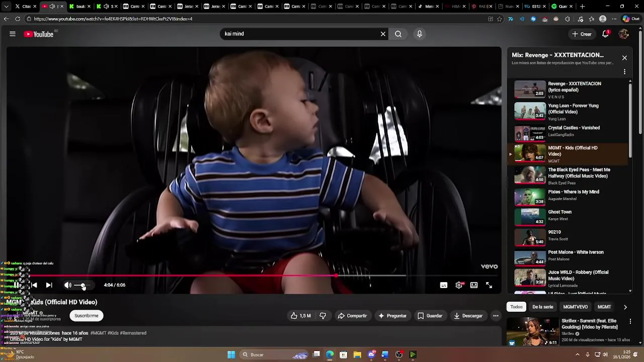
Task: Click the taskbar Buscar search box
Action: point(274,354)
